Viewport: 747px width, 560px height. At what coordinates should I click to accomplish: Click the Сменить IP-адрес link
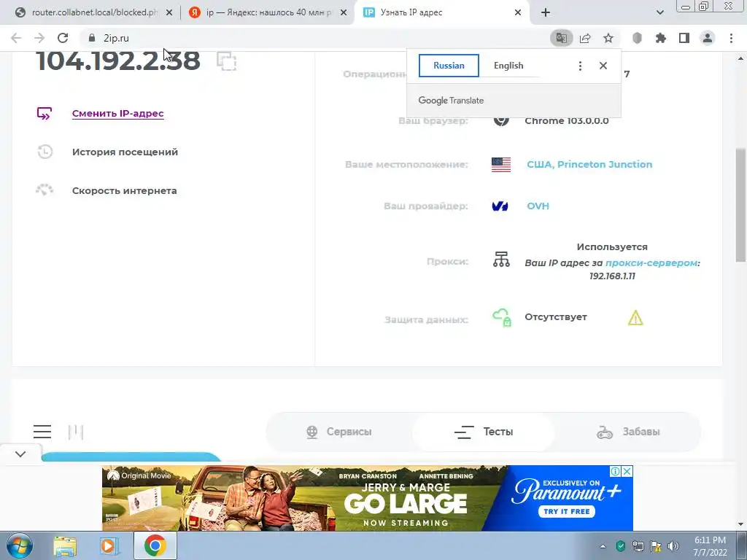coord(118,113)
